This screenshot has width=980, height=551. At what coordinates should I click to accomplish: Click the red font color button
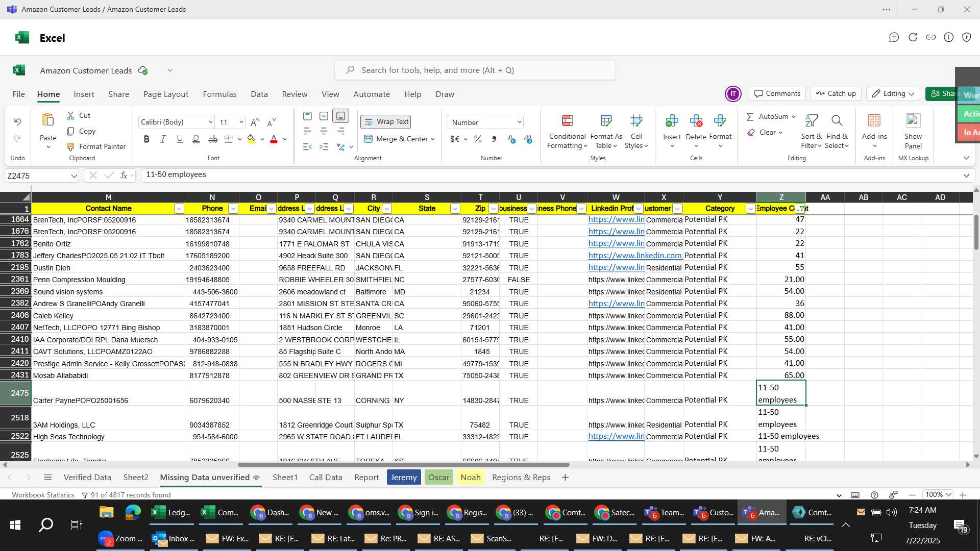tap(274, 139)
